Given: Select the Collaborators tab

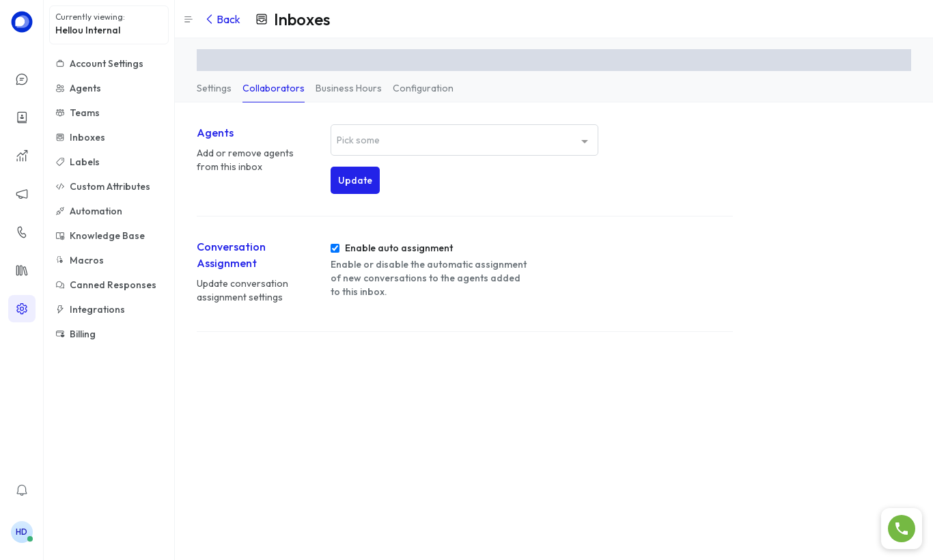Looking at the screenshot, I should tap(273, 89).
